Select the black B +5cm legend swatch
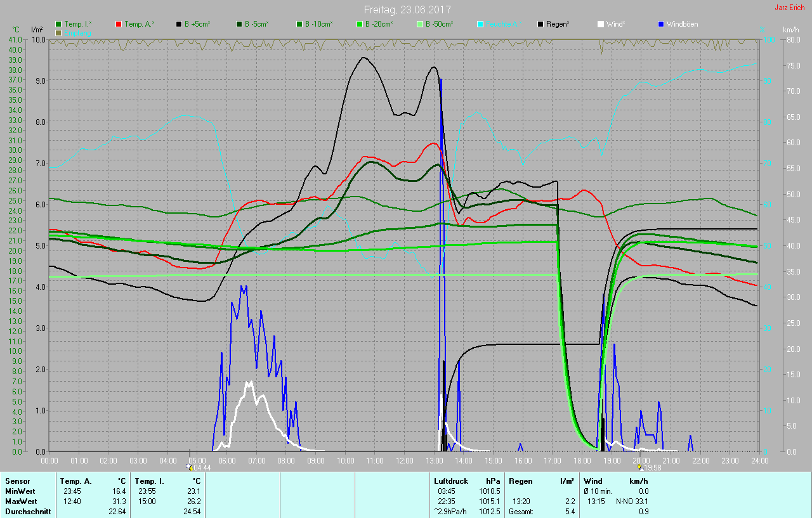This screenshot has height=518, width=812. click(179, 24)
